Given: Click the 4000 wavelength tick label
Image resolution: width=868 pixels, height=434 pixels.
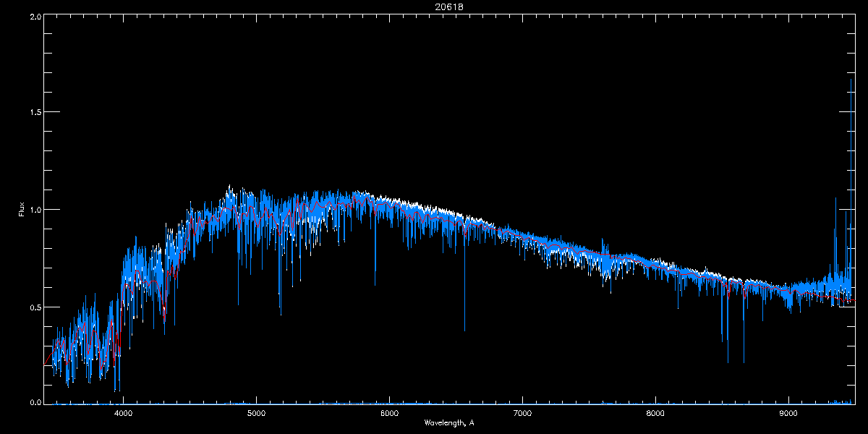Looking at the screenshot, I should [123, 414].
